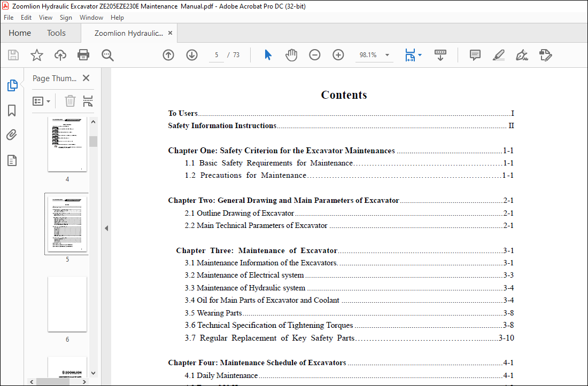Zoom out with the minus circle icon

[x=315, y=55]
